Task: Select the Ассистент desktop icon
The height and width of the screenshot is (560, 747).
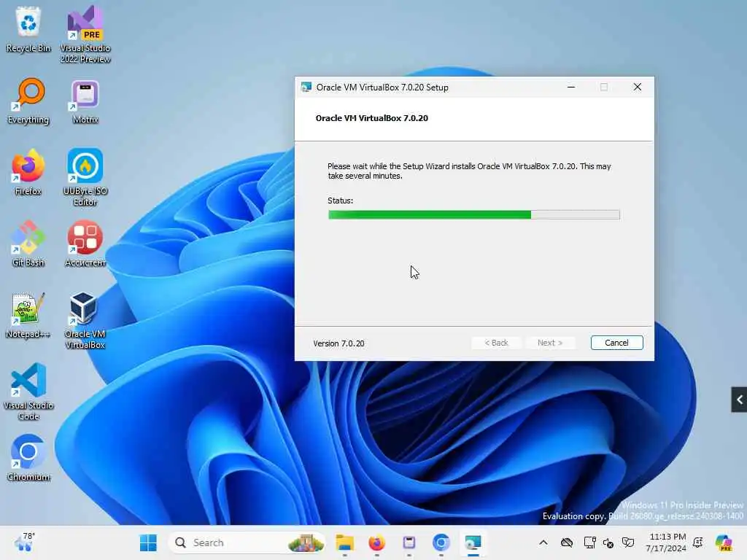Action: (x=85, y=244)
